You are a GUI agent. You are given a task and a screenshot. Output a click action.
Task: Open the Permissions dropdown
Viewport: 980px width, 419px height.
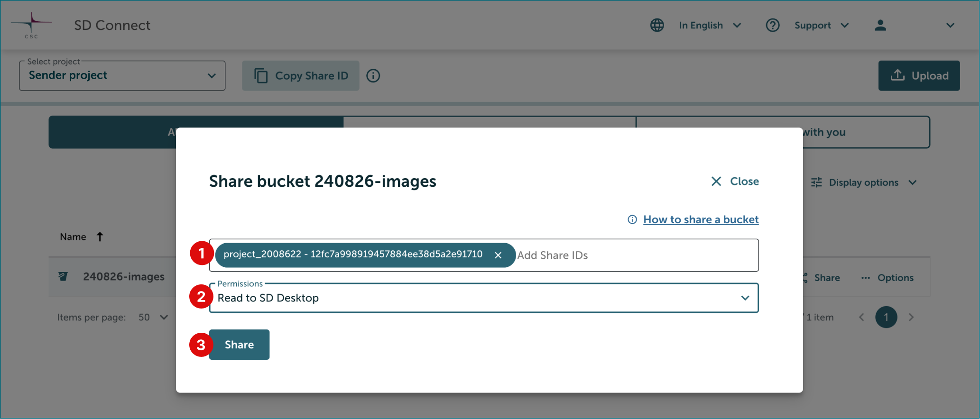[484, 298]
